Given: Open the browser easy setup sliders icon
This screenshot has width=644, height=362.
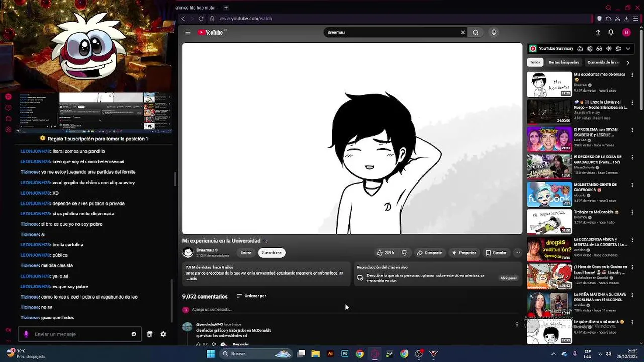Looking at the screenshot, I should pos(636,19).
